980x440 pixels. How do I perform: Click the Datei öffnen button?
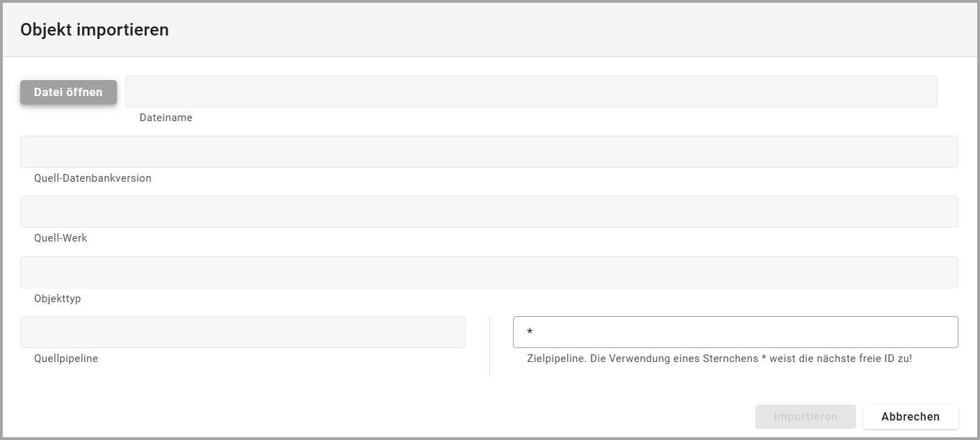(68, 92)
